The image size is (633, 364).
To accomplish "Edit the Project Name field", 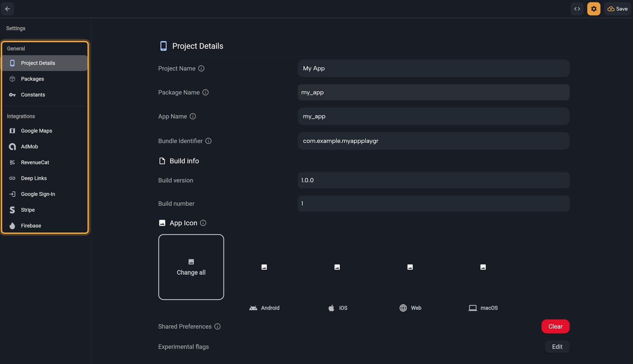I will (x=434, y=68).
